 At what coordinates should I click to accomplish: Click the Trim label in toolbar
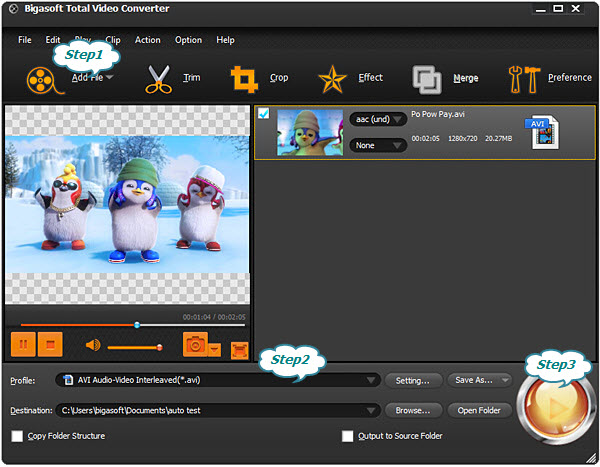click(x=192, y=78)
